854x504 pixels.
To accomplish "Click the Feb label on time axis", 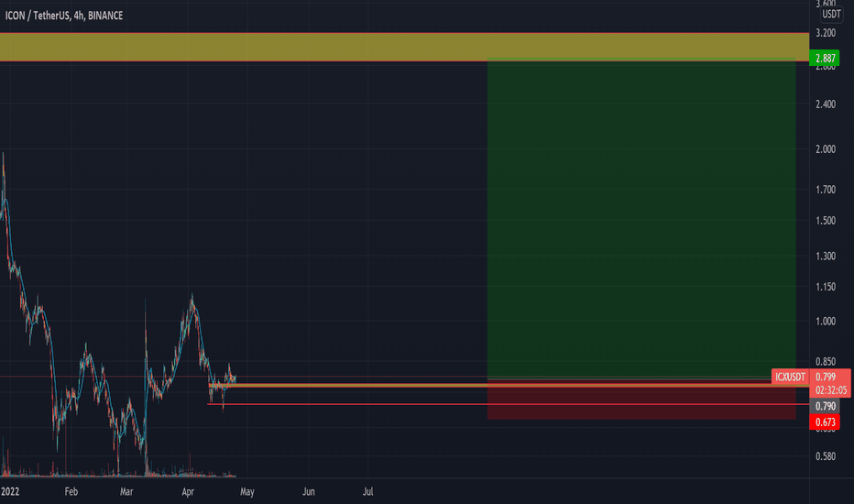I will click(x=71, y=491).
